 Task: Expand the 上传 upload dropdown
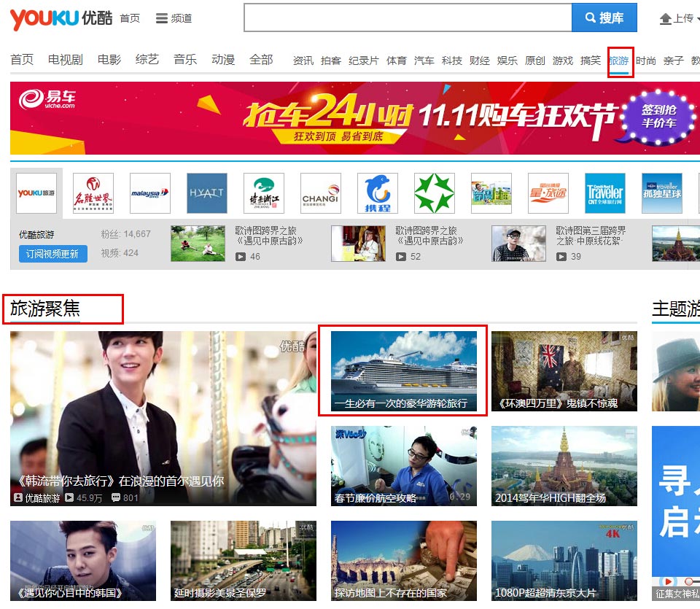click(x=677, y=18)
